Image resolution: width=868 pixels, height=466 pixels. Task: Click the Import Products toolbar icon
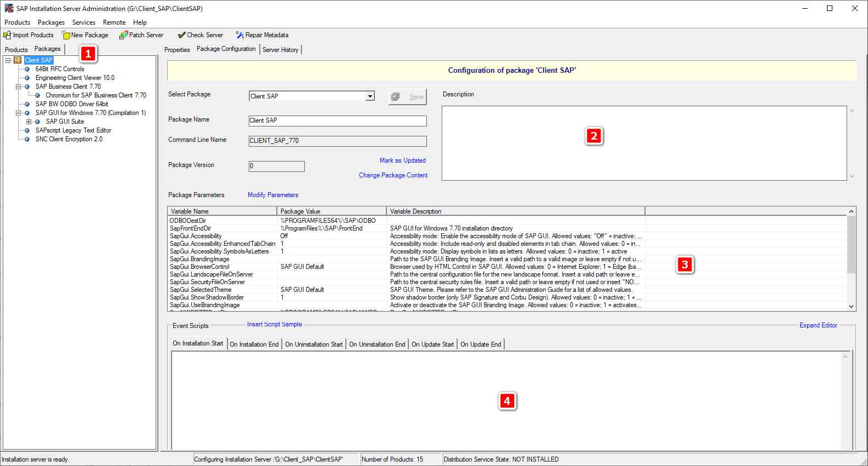pos(7,35)
